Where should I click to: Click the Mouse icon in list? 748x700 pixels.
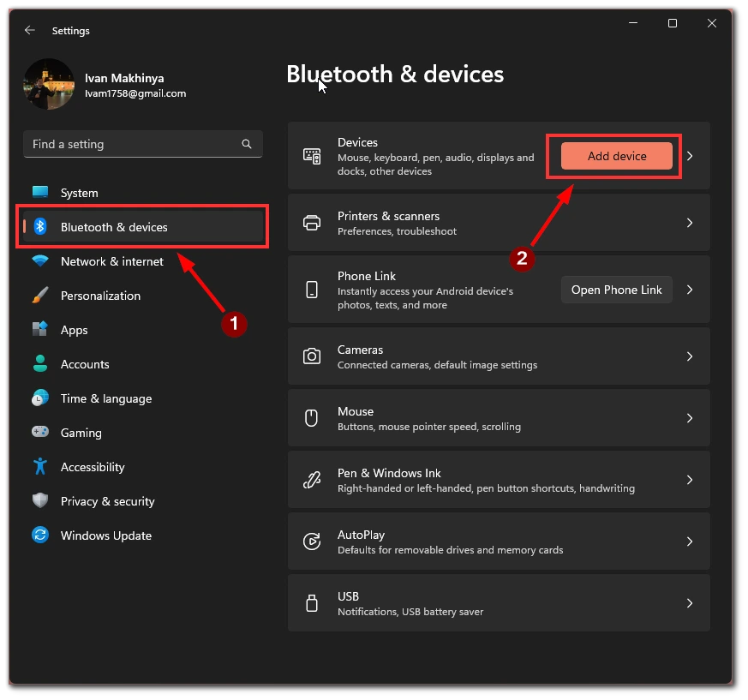point(312,418)
